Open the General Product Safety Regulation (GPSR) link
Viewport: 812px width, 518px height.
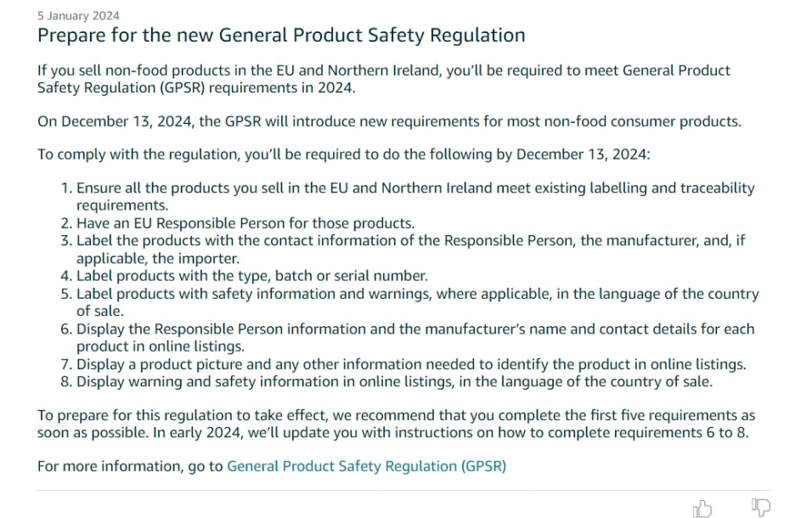[366, 466]
